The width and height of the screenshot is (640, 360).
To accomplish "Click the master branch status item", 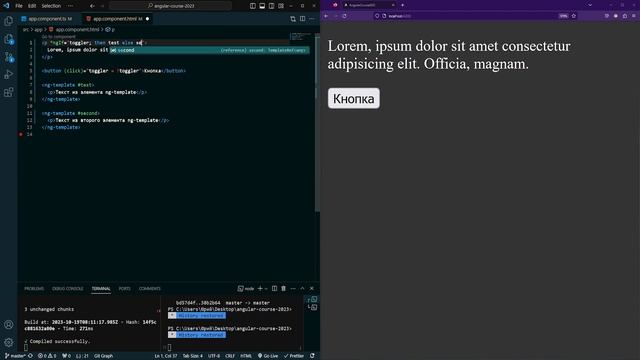I will click(x=16, y=356).
